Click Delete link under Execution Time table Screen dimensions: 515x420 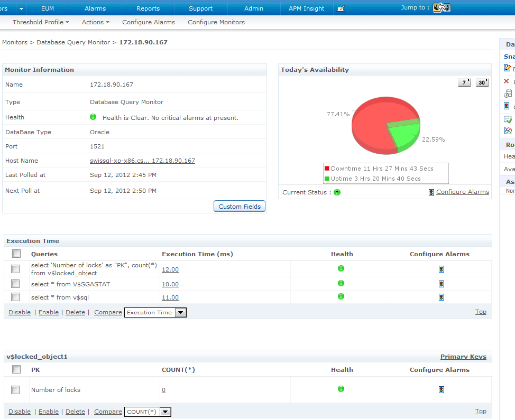pyautogui.click(x=75, y=312)
